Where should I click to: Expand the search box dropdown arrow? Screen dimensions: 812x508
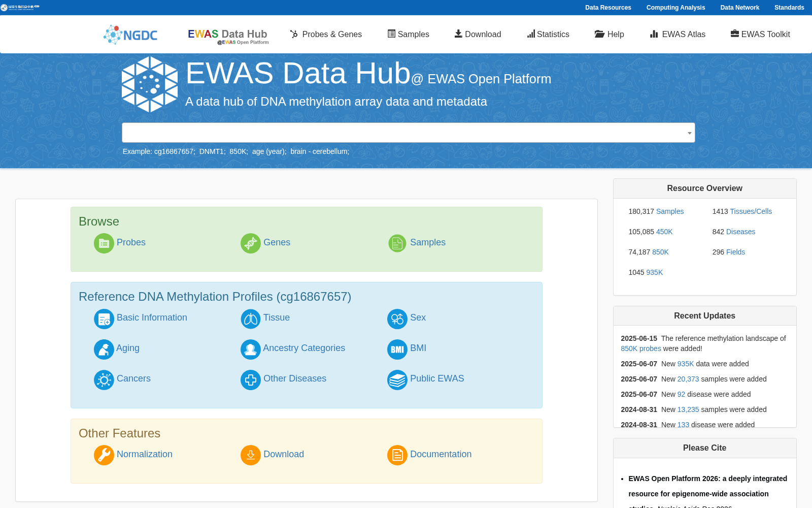click(x=689, y=133)
